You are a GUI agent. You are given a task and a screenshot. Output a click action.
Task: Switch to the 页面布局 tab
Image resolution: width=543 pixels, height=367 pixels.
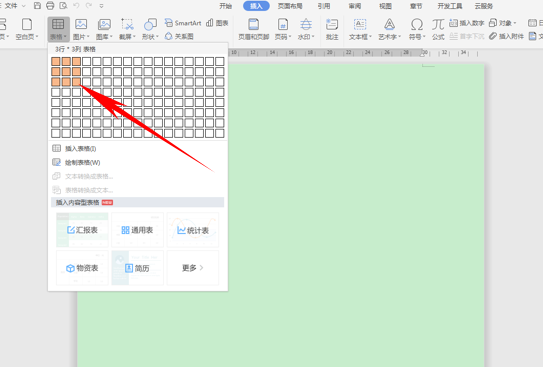click(290, 6)
